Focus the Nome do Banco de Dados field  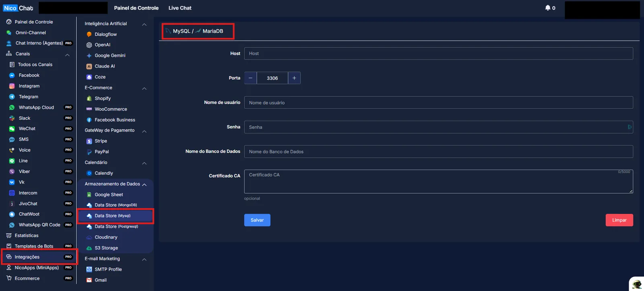click(x=438, y=152)
